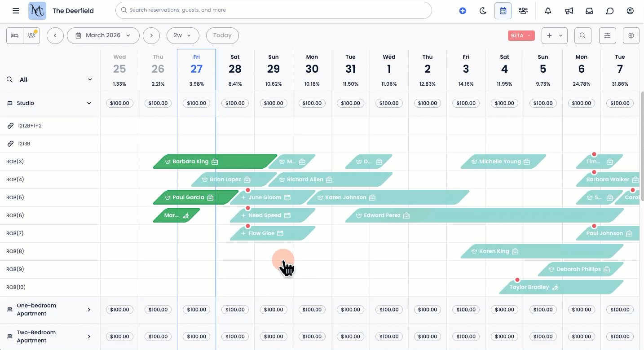Screen dimensions: 644x350
Task: Open the calendar view icon
Action: coord(503,11)
